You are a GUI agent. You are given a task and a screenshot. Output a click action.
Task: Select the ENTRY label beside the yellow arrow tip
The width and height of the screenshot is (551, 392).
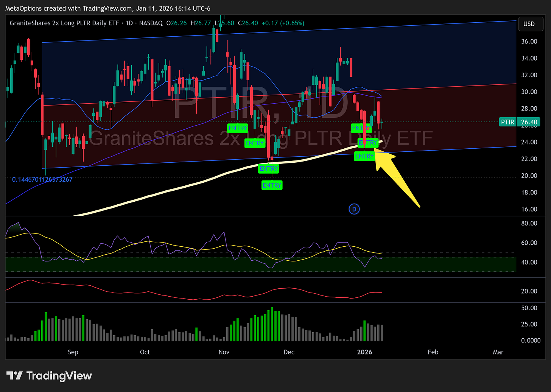point(368,143)
